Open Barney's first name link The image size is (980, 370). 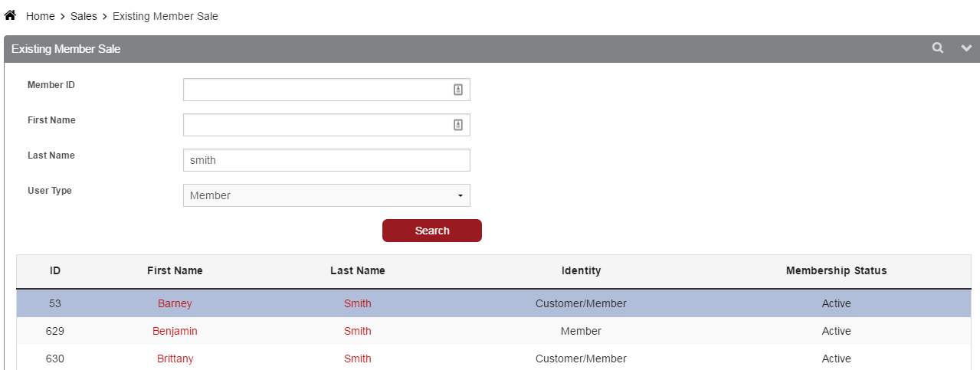(175, 303)
